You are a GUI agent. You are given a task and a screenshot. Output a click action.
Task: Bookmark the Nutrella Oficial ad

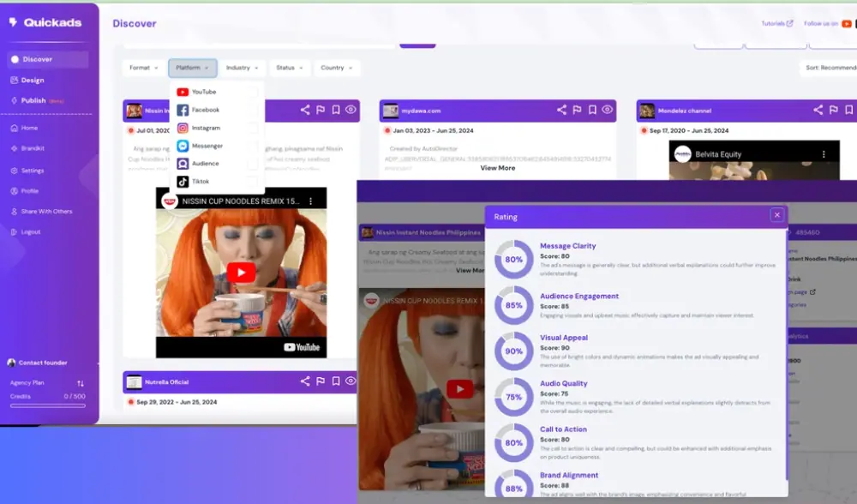(x=336, y=381)
